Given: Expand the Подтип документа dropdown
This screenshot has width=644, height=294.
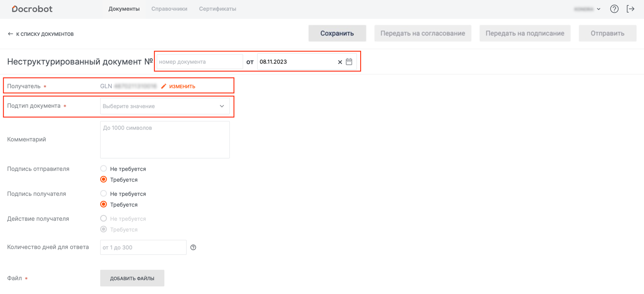Looking at the screenshot, I should click(165, 106).
